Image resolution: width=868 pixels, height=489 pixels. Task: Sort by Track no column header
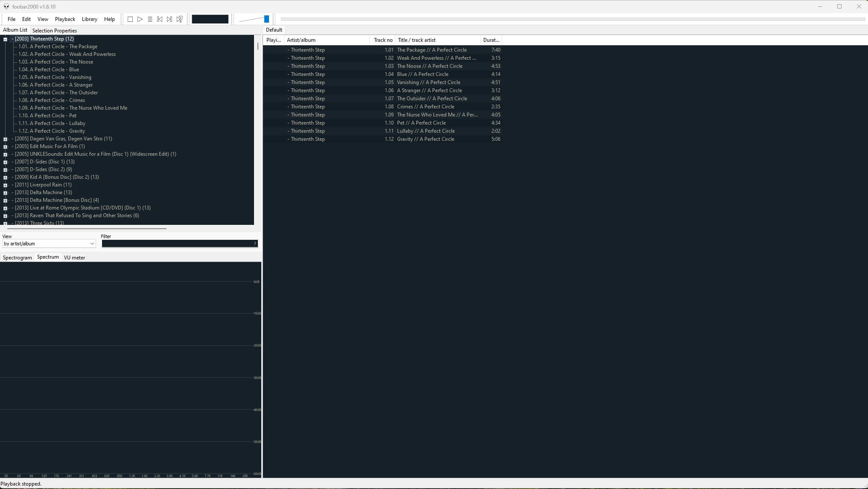pos(383,40)
